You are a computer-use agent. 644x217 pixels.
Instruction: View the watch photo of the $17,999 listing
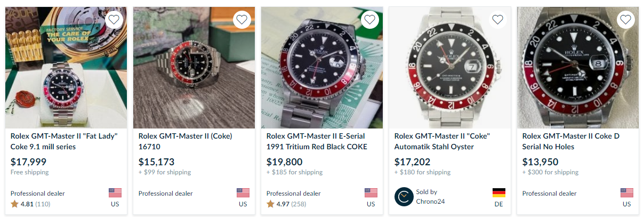pyautogui.click(x=66, y=68)
